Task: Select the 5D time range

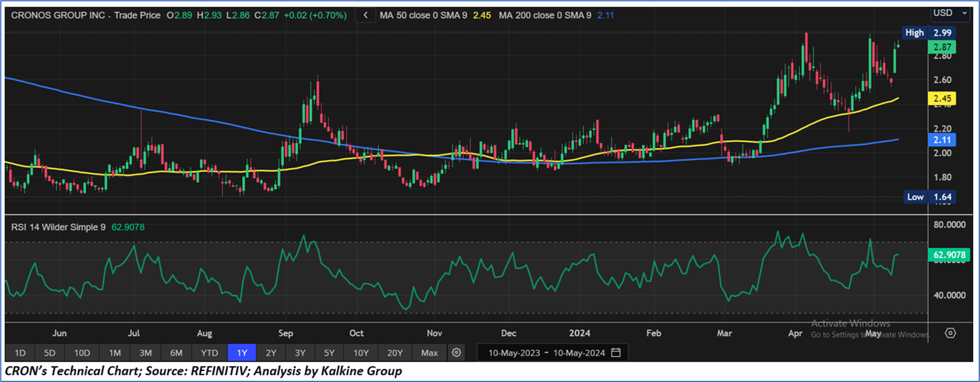Action: pos(49,353)
